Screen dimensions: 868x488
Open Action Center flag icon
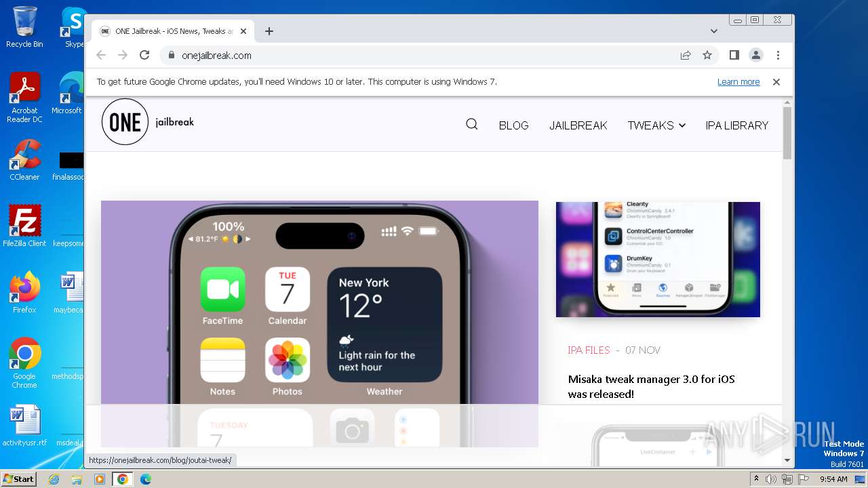pos(804,479)
